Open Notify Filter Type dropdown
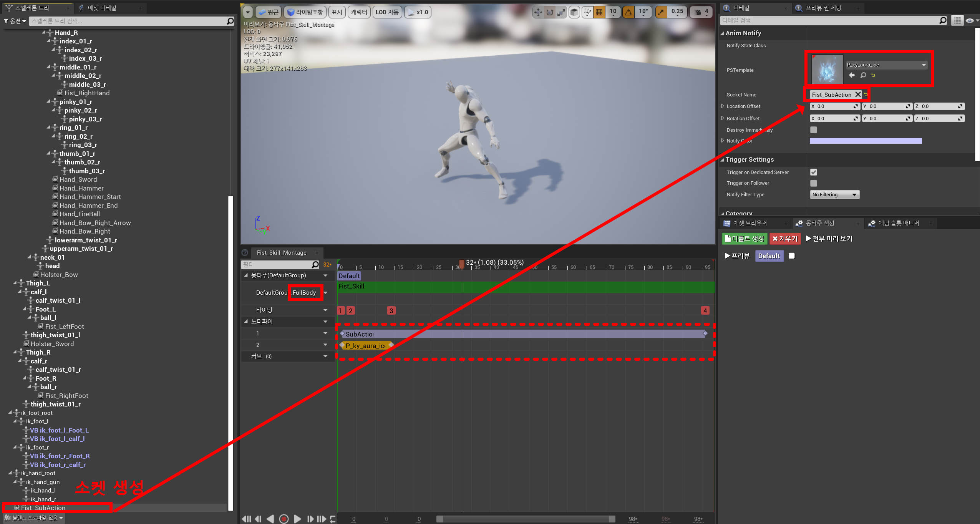 (834, 195)
